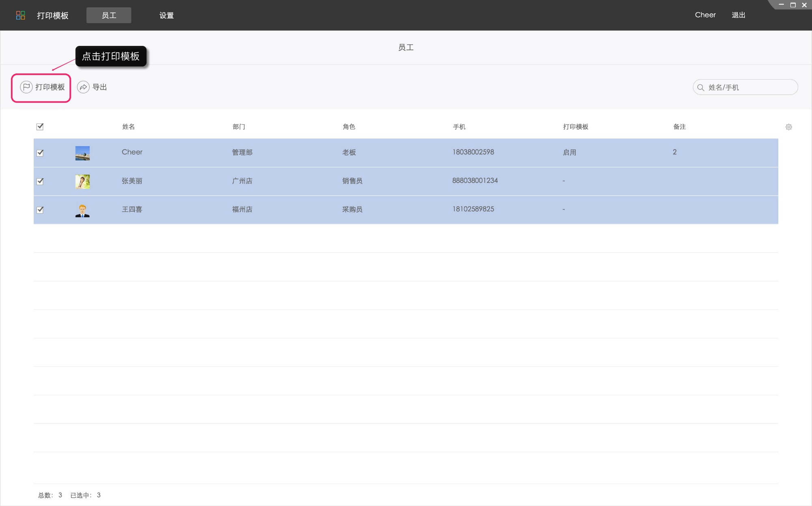Click 王四喜's cartoon avatar
Screen dimensions: 812x506
(x=82, y=210)
